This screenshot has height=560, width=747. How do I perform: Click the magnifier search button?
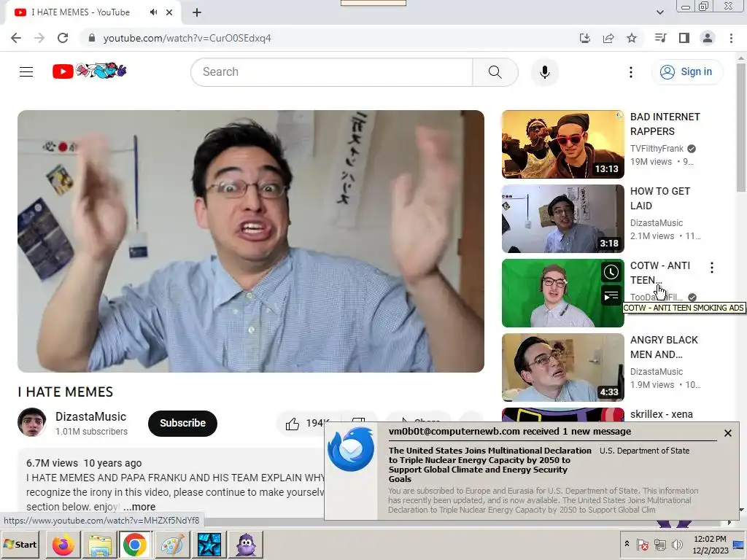(x=495, y=72)
